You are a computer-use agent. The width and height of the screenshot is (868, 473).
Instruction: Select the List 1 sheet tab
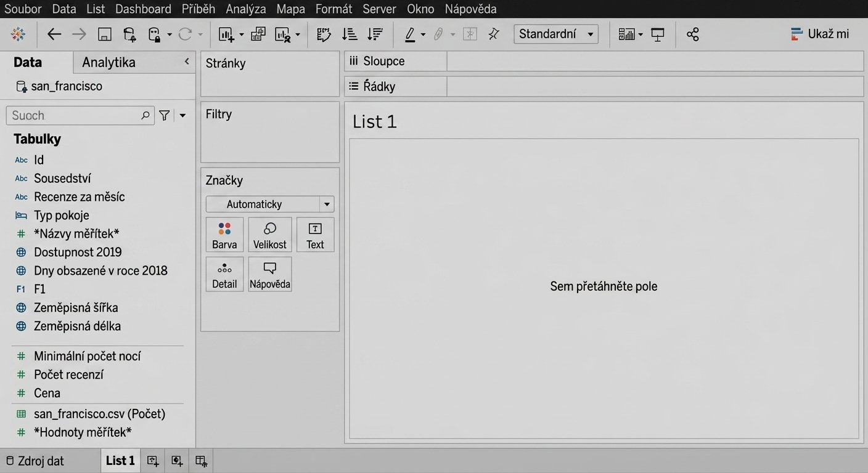point(120,461)
